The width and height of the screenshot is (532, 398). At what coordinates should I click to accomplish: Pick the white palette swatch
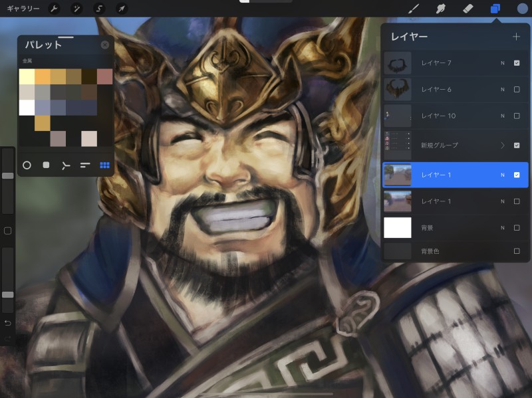[x=27, y=108]
